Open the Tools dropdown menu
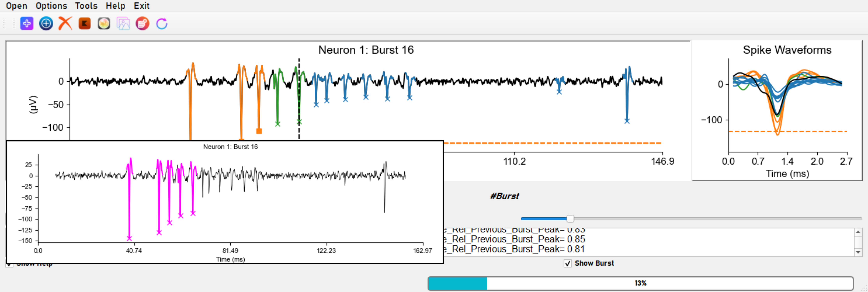Image resolution: width=868 pixels, height=292 pixels. pyautogui.click(x=86, y=6)
